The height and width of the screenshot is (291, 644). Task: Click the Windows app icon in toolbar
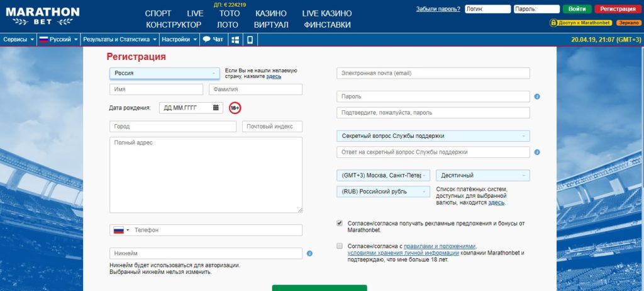click(236, 40)
